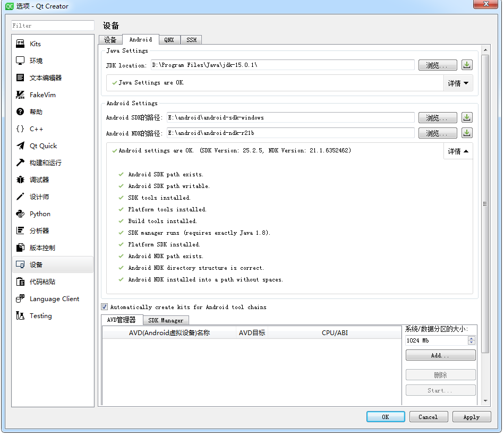Click the AVD名称 column header
This screenshot has height=436, width=504.
tap(169, 333)
